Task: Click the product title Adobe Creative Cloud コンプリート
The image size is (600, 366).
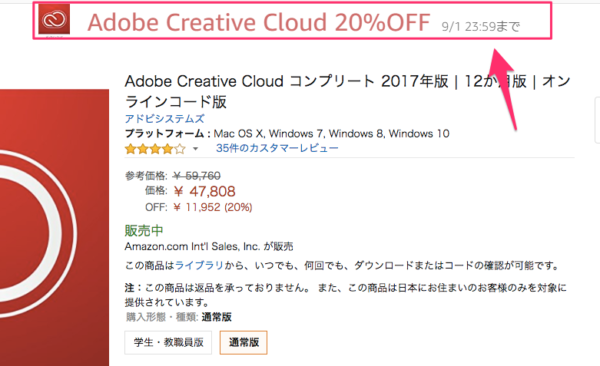Action: [347, 92]
